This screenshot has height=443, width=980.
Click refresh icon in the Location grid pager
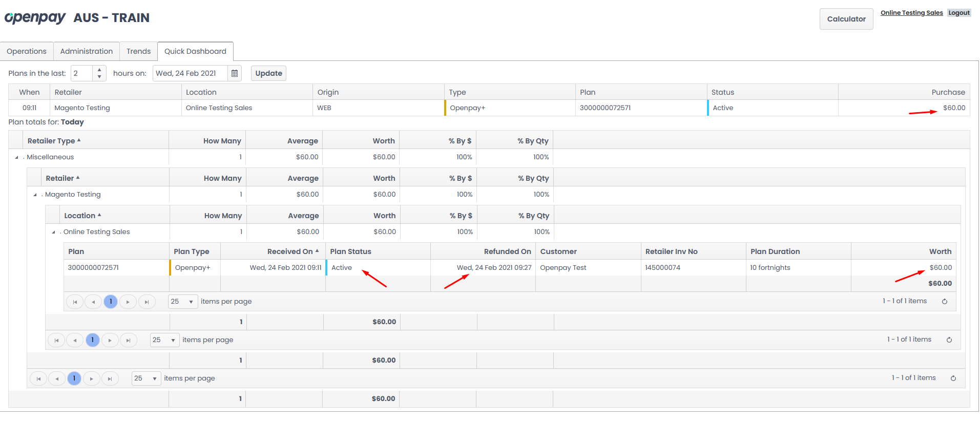(x=949, y=340)
